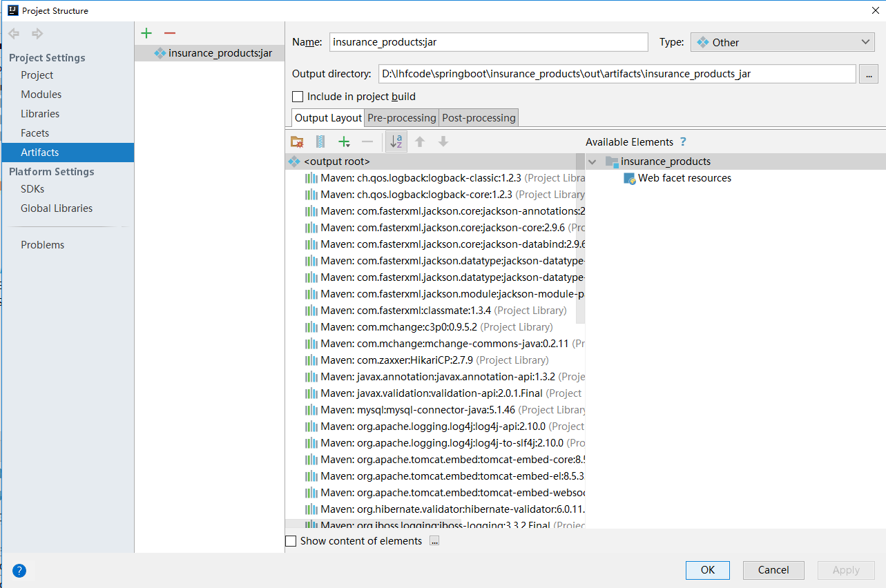Open help for Available Elements
886x588 pixels.
(683, 141)
